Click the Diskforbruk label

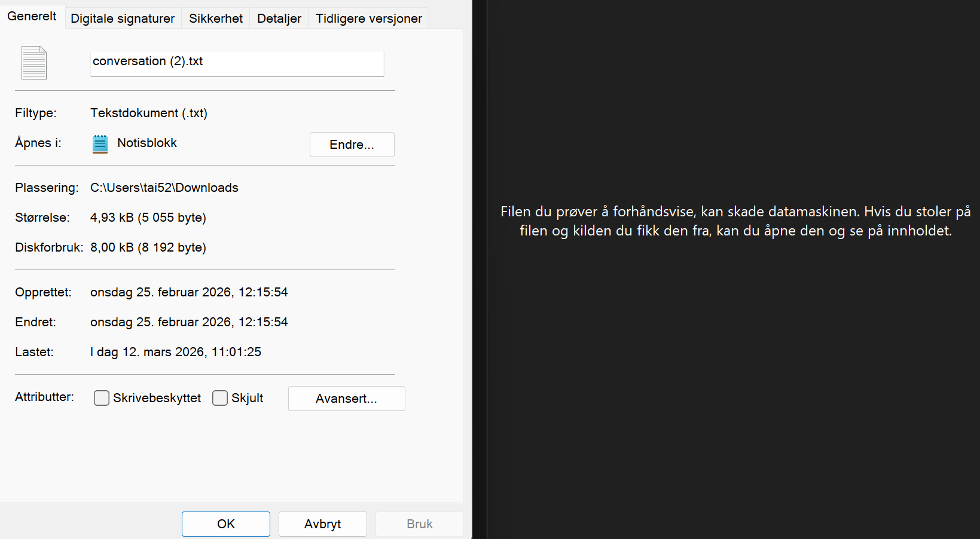pyautogui.click(x=49, y=247)
